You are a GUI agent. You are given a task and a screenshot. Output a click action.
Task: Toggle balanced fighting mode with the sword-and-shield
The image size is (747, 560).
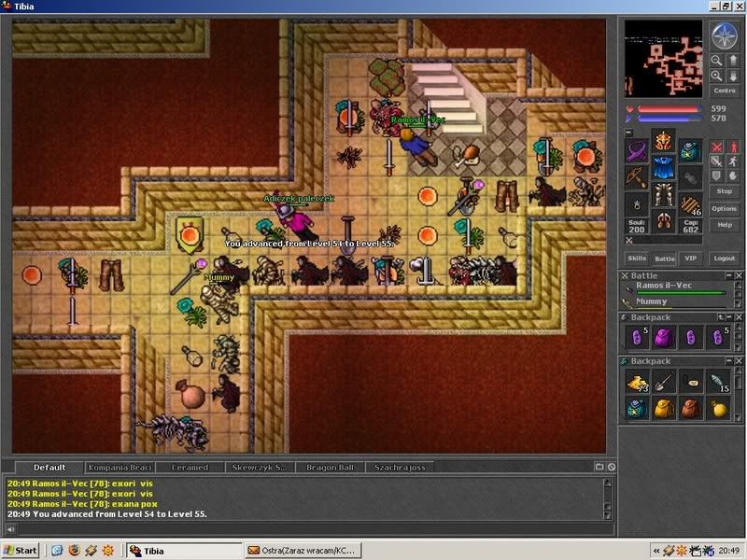pyautogui.click(x=716, y=161)
